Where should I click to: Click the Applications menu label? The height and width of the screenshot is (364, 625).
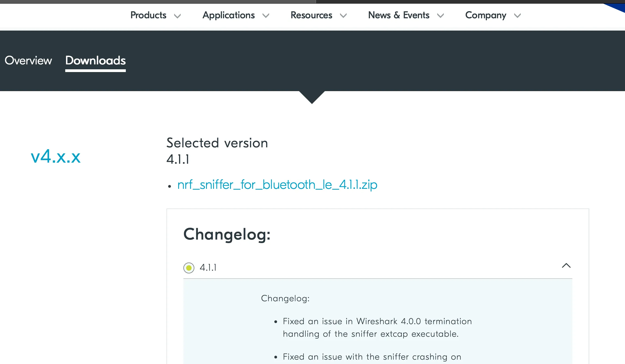(x=228, y=15)
